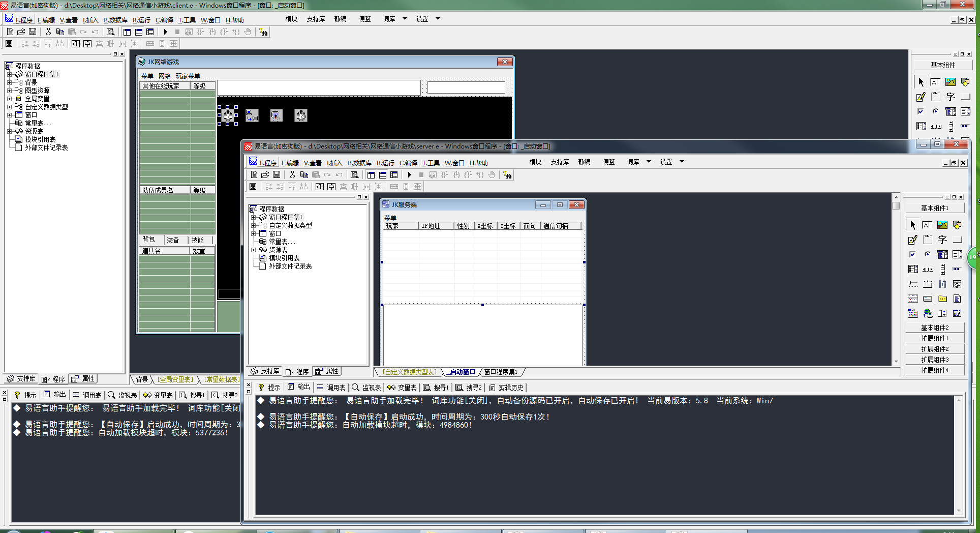Click 菜单 on JK服务端 form
The width and height of the screenshot is (980, 533).
pyautogui.click(x=390, y=218)
